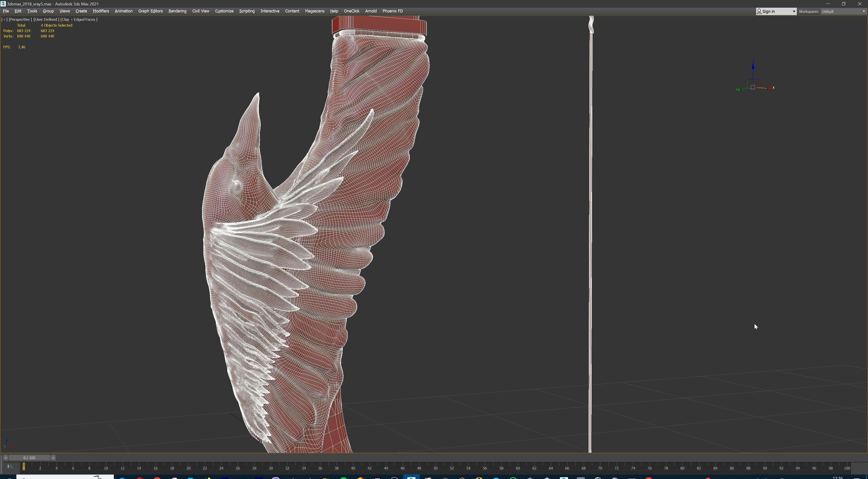Expand the Sign In dropdown arrow
868x479 pixels.
(x=794, y=12)
